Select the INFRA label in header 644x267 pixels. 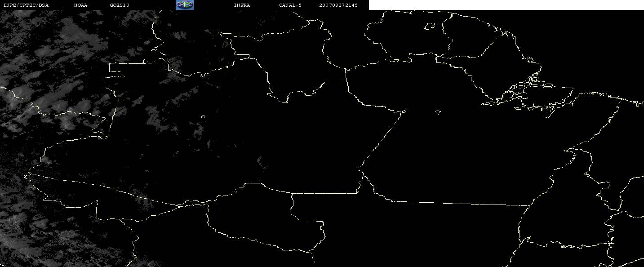click(x=242, y=5)
